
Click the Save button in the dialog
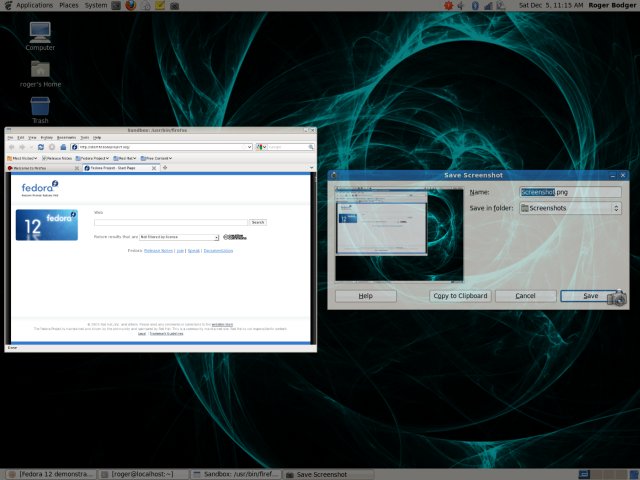coord(591,296)
